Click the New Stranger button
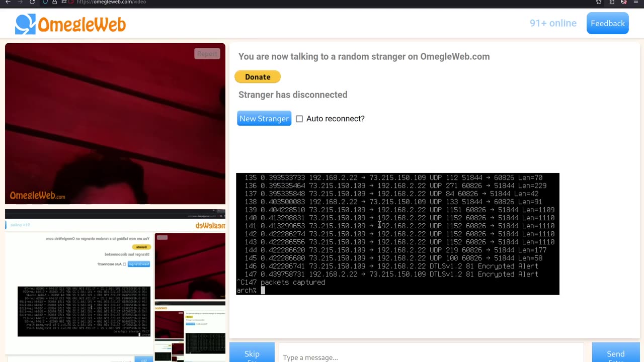 (x=264, y=119)
